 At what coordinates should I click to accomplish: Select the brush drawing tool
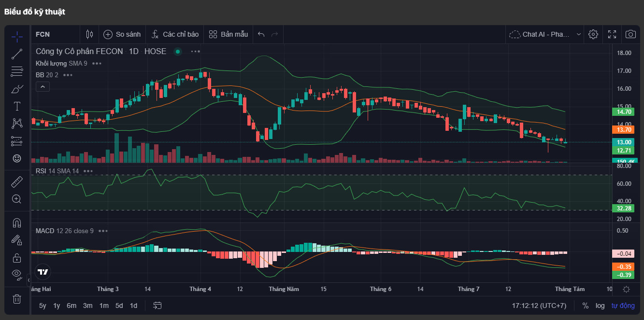(17, 89)
